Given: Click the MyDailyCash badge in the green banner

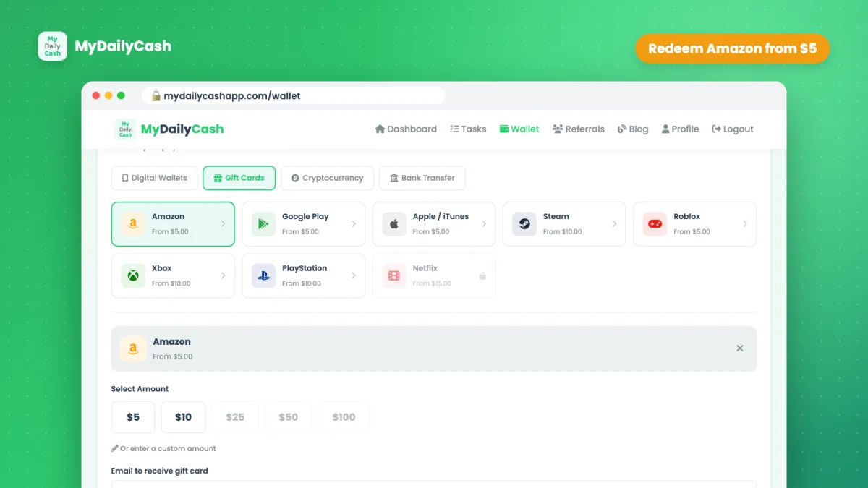Looking at the screenshot, I should 53,46.
